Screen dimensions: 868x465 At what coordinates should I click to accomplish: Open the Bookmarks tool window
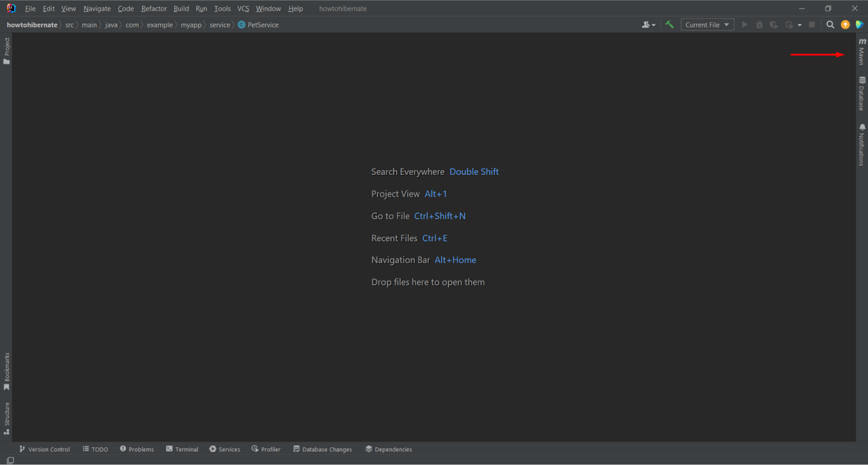click(x=6, y=371)
